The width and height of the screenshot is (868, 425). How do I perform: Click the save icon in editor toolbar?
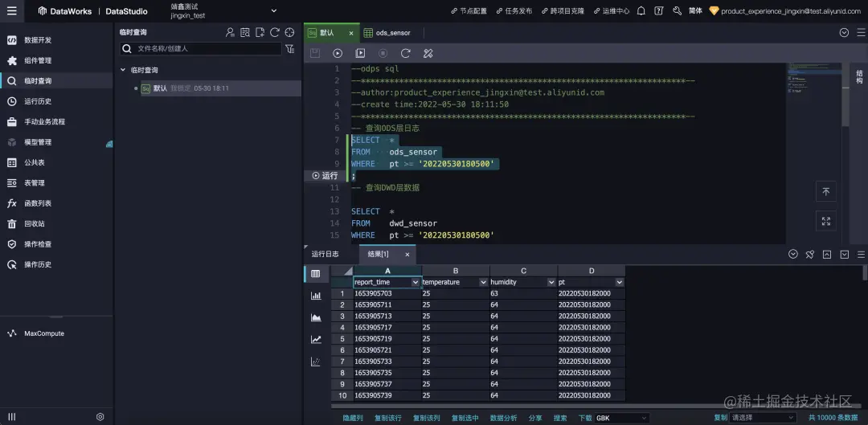(x=315, y=53)
